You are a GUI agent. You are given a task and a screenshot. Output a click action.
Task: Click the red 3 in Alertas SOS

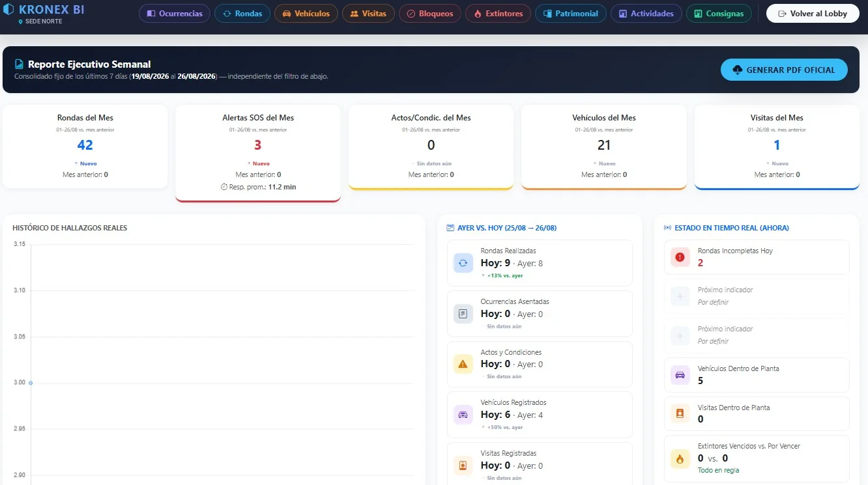coord(258,145)
